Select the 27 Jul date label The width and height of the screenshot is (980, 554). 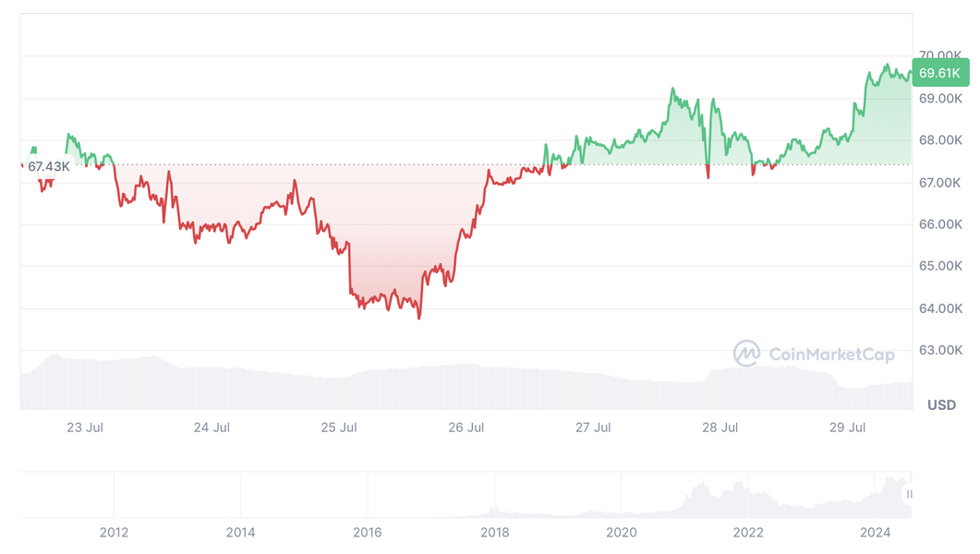pos(593,428)
